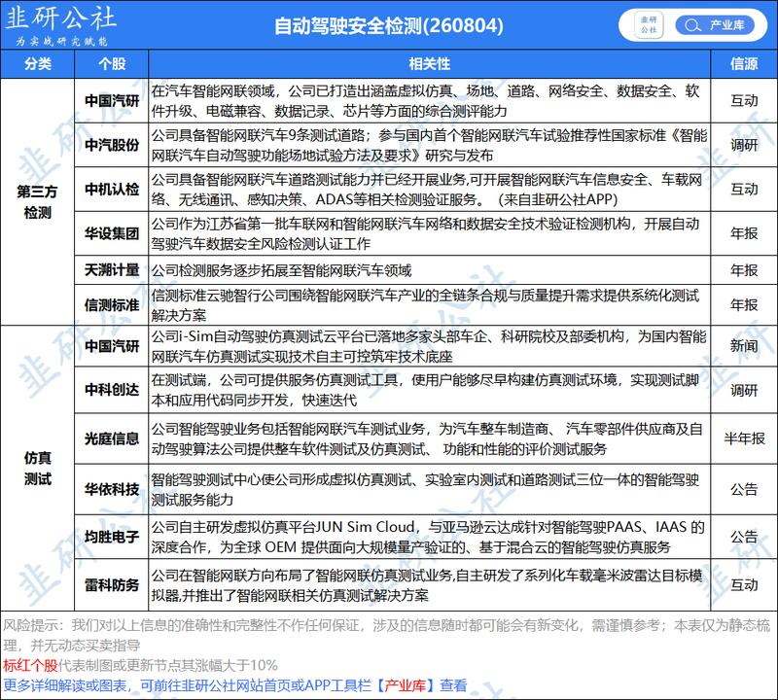Click the stock name 中机认检

[112, 189]
